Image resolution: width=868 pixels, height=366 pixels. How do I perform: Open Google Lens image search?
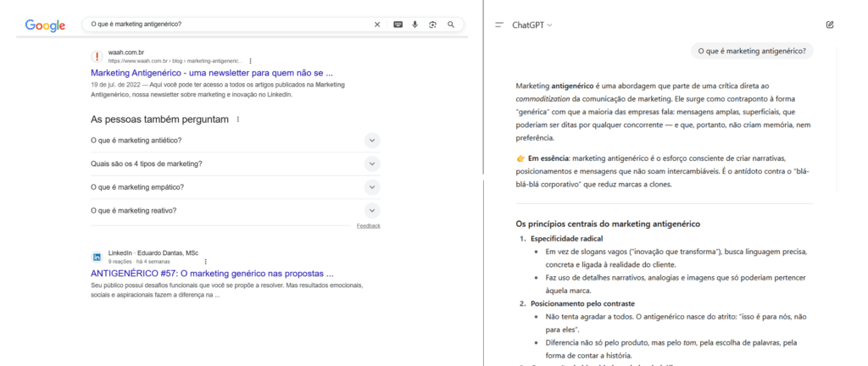pyautogui.click(x=432, y=25)
